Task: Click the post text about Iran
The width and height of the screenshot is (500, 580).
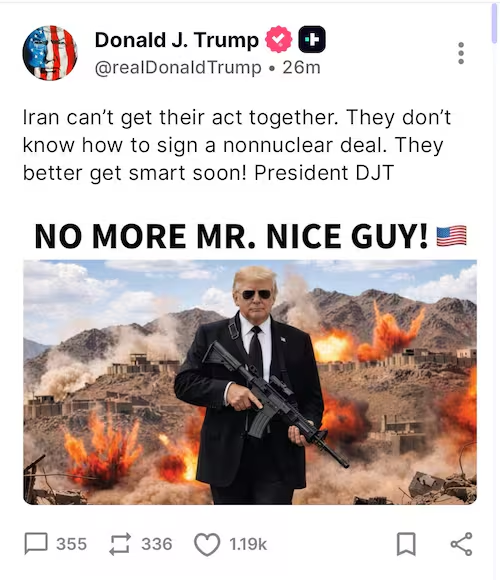Action: click(237, 145)
